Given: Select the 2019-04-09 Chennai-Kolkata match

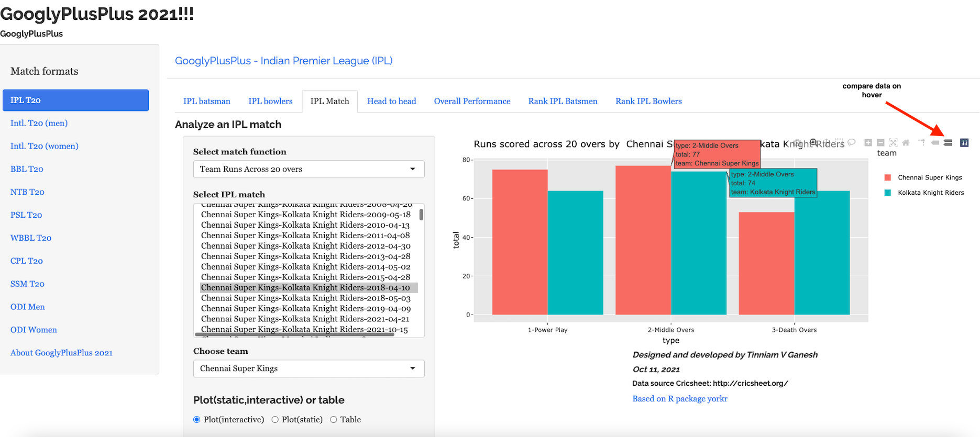Looking at the screenshot, I should pos(305,309).
